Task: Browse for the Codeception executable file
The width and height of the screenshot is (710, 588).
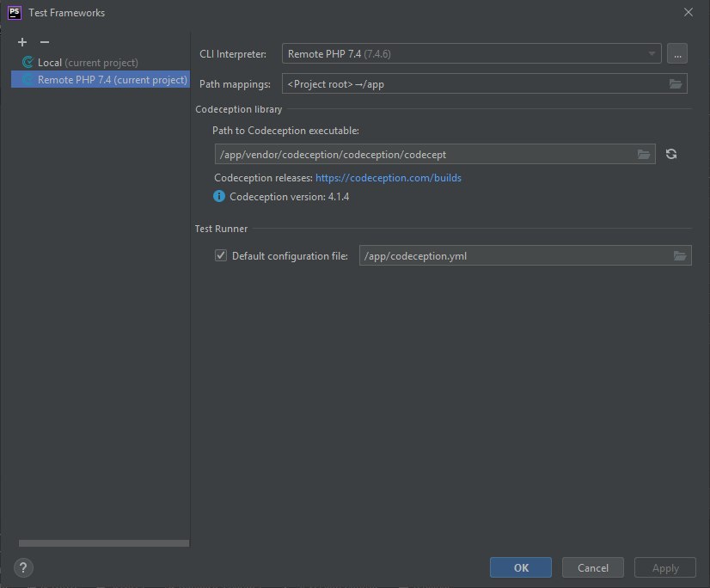Action: click(644, 155)
